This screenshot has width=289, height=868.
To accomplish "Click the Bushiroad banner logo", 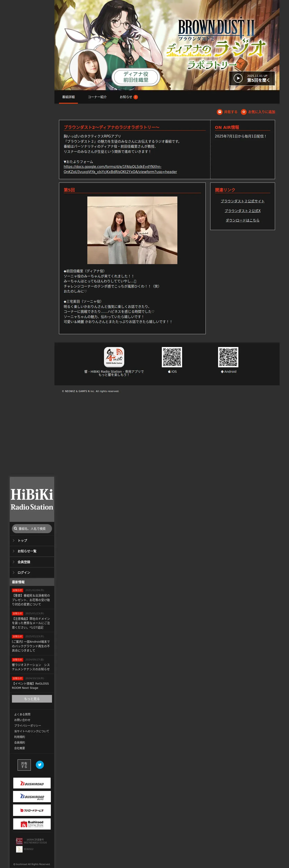I will coord(32,783).
